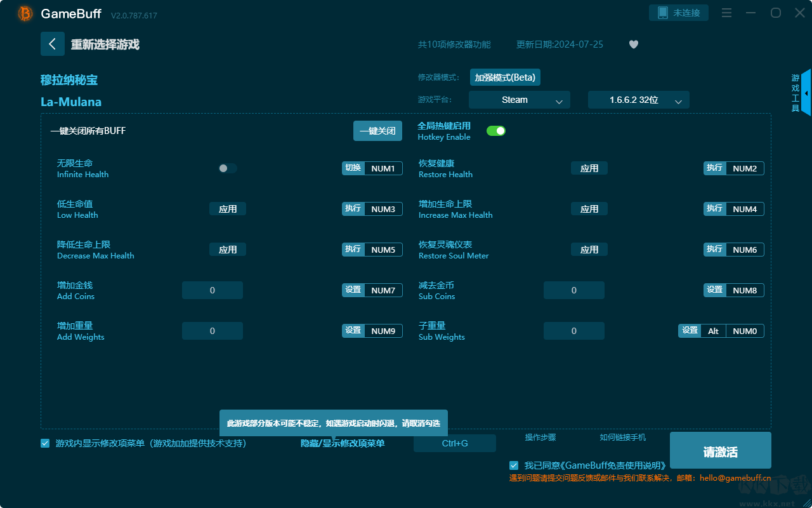Click the back arrow icon beside 重新选择游戏

tap(53, 44)
